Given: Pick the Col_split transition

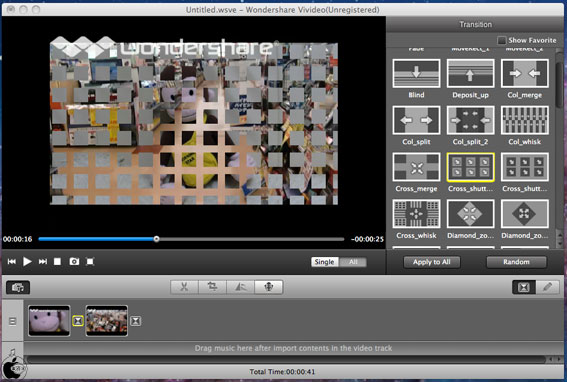Looking at the screenshot, I should [x=416, y=120].
